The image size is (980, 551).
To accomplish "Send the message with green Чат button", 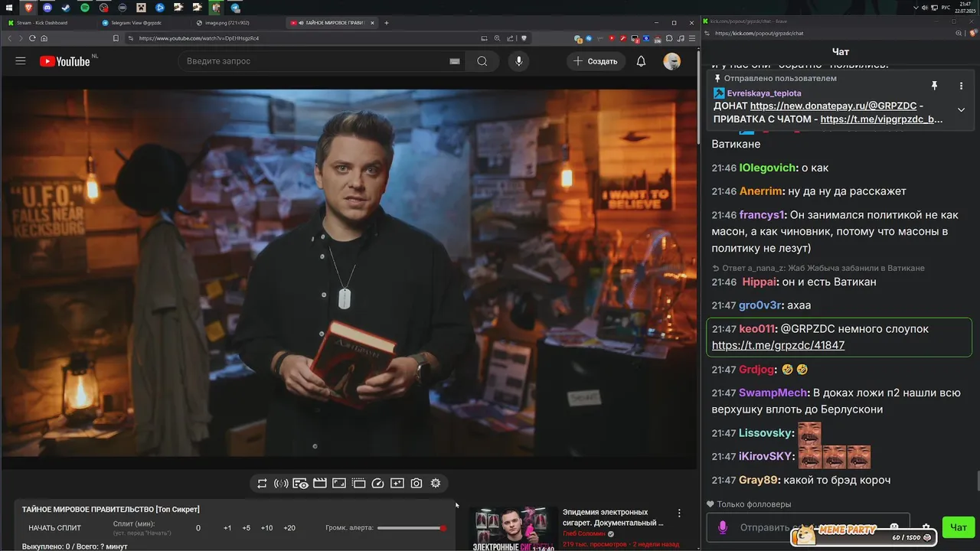I will click(x=959, y=527).
